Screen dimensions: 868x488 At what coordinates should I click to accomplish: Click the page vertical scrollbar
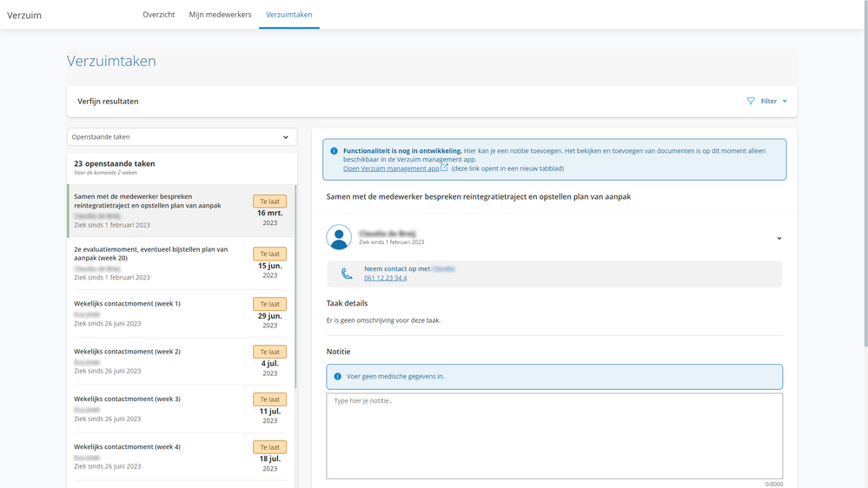865,174
